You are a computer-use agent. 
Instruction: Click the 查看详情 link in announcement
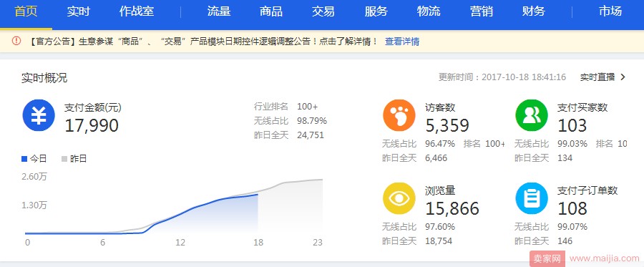[x=402, y=42]
